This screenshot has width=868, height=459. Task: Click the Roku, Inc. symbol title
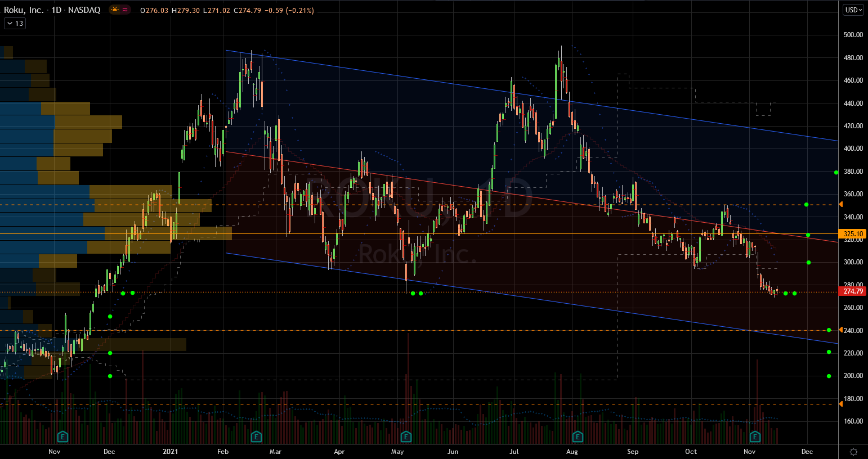[x=24, y=10]
